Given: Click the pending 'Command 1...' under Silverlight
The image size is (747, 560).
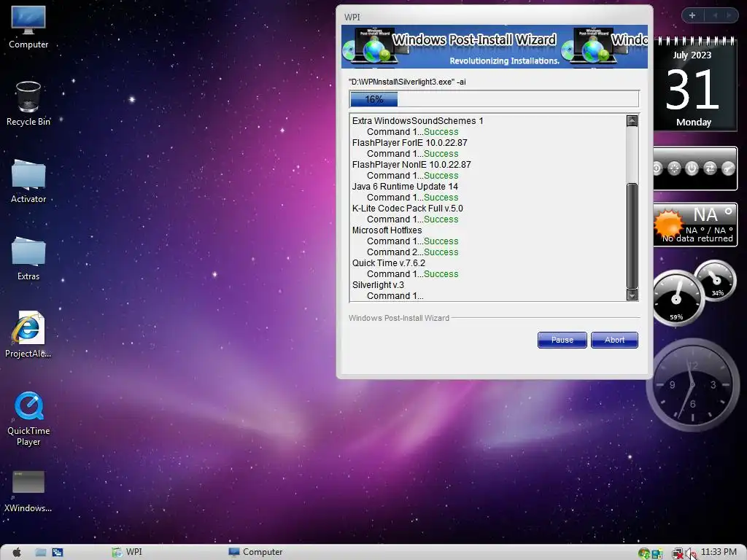Looking at the screenshot, I should [395, 296].
